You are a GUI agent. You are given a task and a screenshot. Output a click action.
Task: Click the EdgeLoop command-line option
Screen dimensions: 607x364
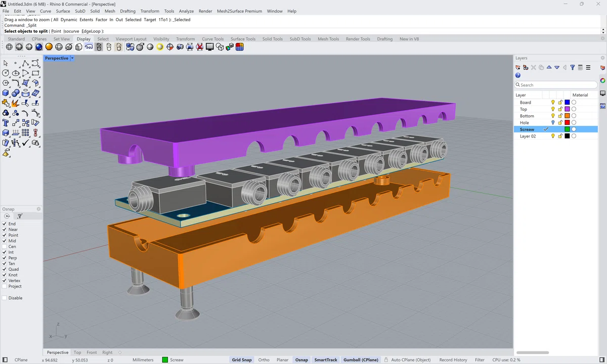(x=91, y=31)
